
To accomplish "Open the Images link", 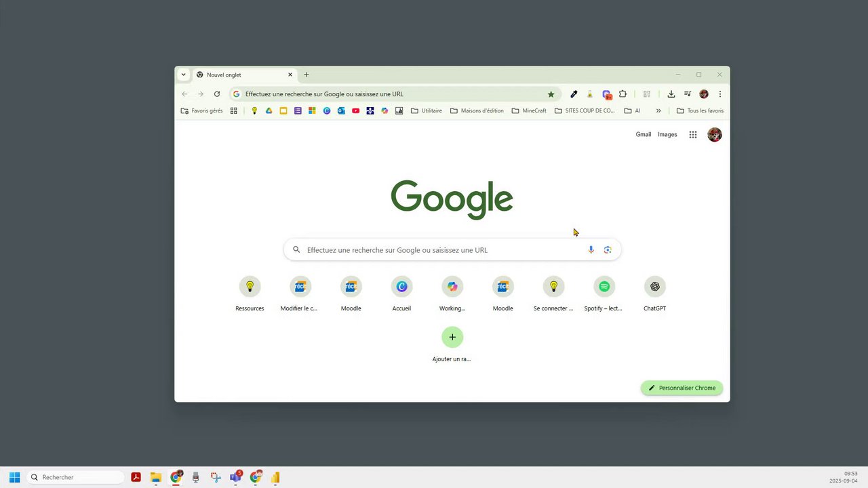I will [x=667, y=134].
